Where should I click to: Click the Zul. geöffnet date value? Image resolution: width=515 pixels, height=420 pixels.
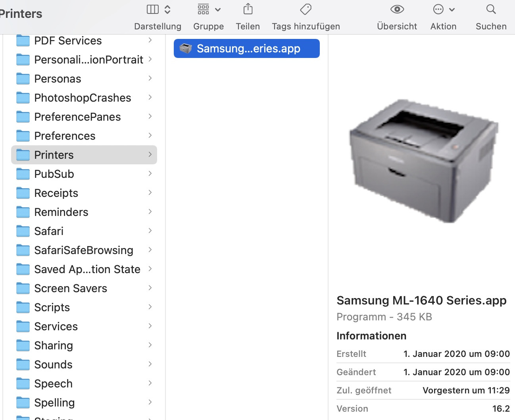466,390
